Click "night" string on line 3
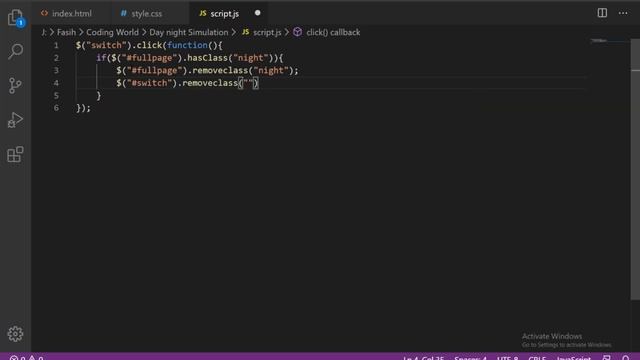Screen dimensions: 640x360 pos(271,71)
